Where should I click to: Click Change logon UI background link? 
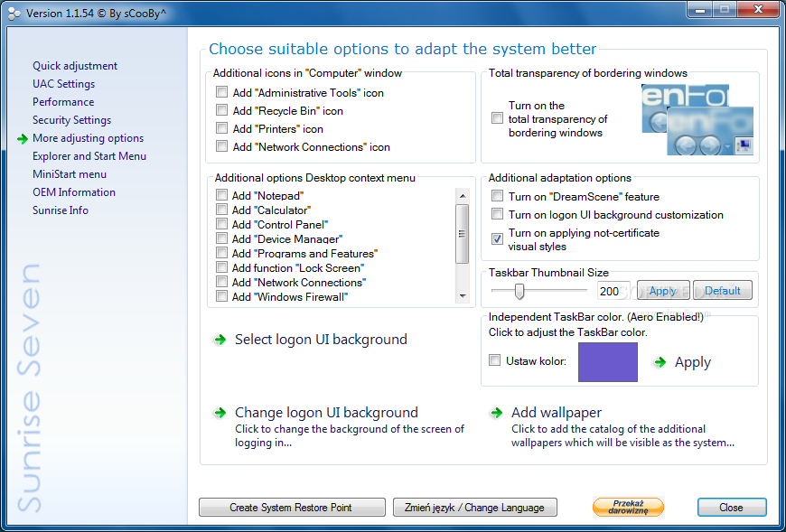326,413
